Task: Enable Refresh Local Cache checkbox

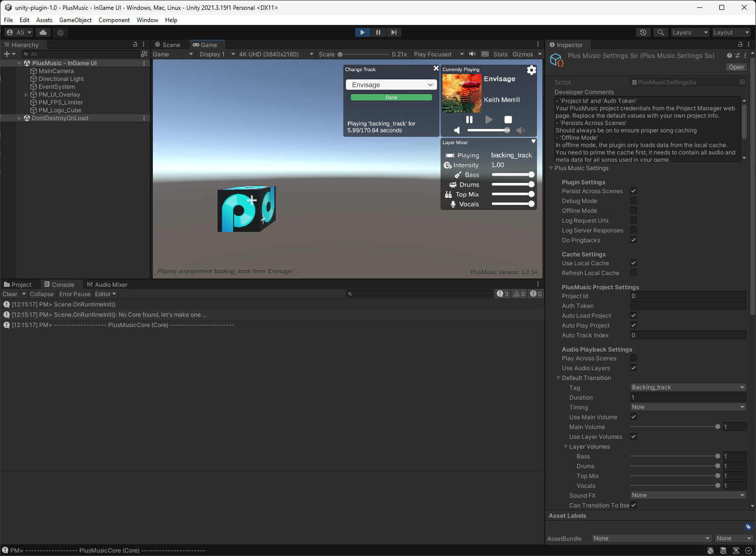Action: [634, 273]
